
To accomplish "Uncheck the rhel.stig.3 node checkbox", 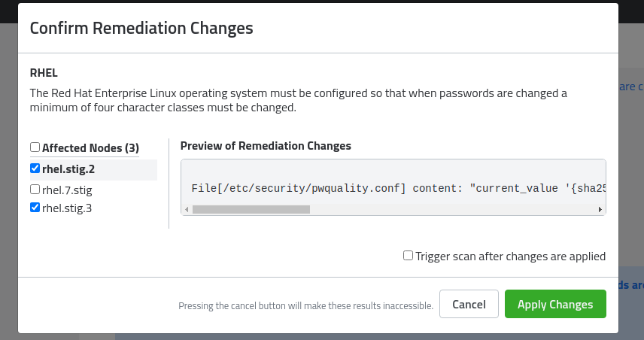I will (x=35, y=208).
